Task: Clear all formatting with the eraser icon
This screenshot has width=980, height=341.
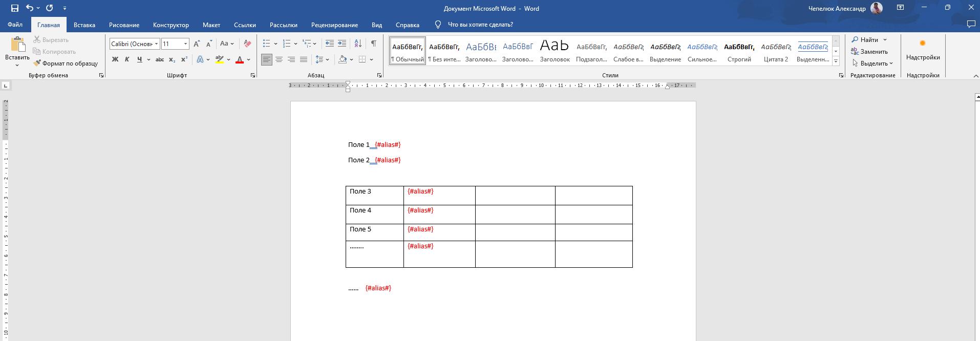Action: pos(247,44)
